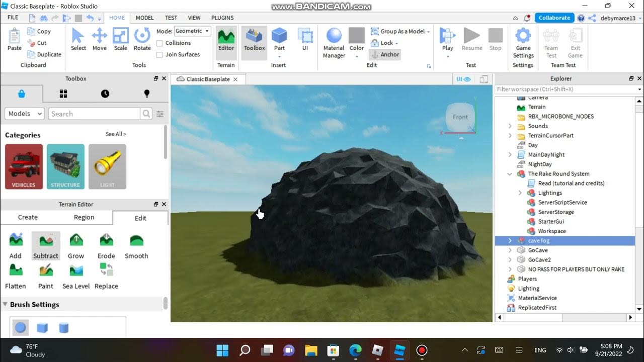Screen dimensions: 644x362
Task: Pick the Smooth terrain tool
Action: point(136,246)
